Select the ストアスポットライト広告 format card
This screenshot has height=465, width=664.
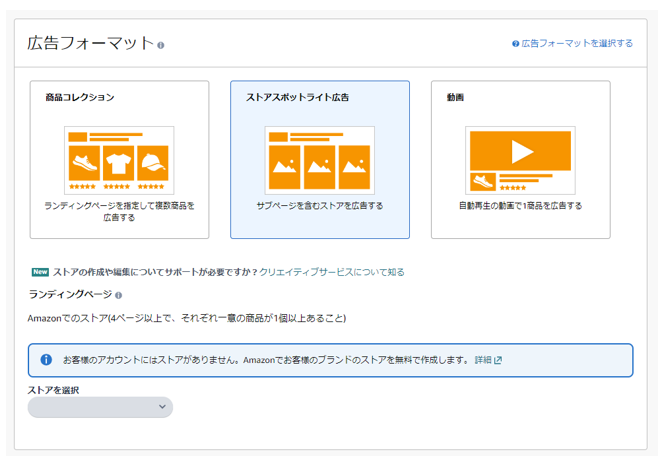coord(320,159)
